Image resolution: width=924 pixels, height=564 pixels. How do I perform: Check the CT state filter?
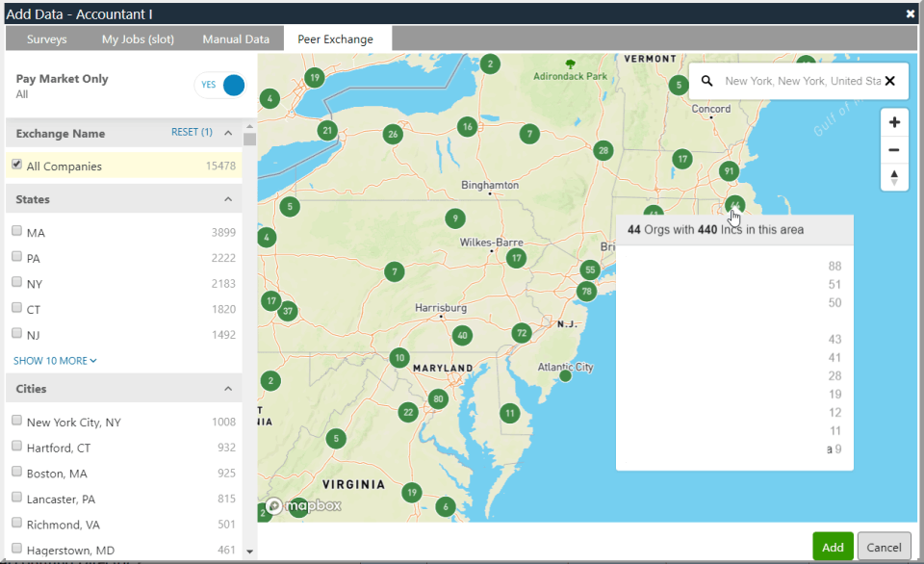(16, 308)
